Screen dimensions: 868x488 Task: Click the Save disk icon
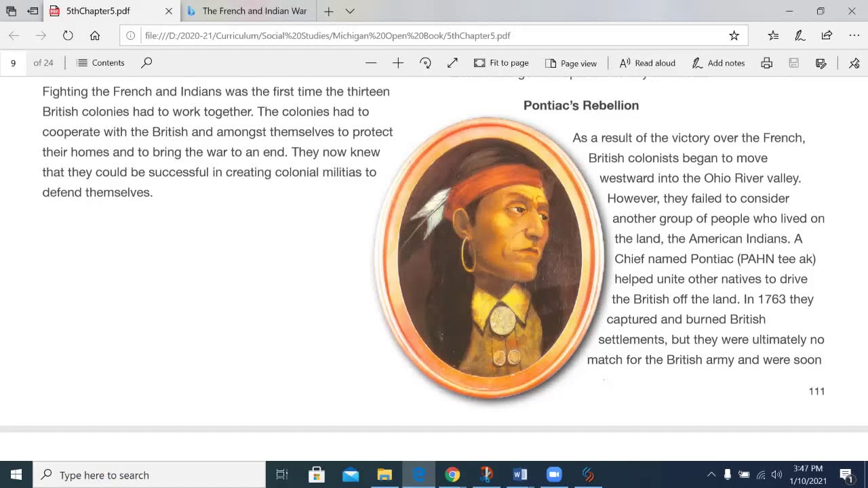point(794,62)
